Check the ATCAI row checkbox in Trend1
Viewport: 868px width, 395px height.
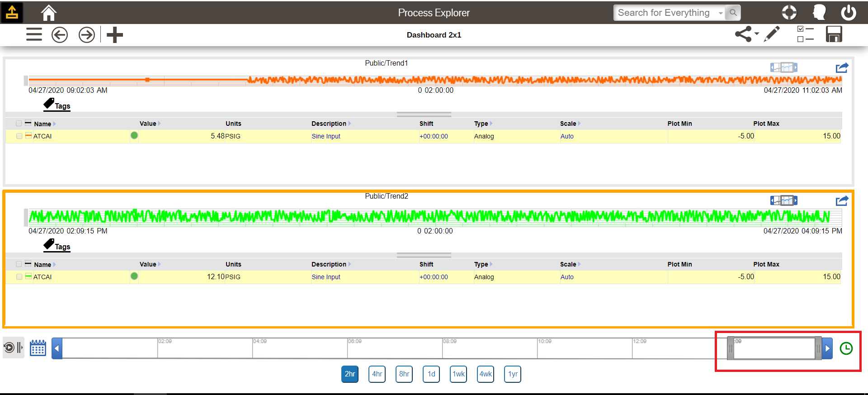(19, 136)
